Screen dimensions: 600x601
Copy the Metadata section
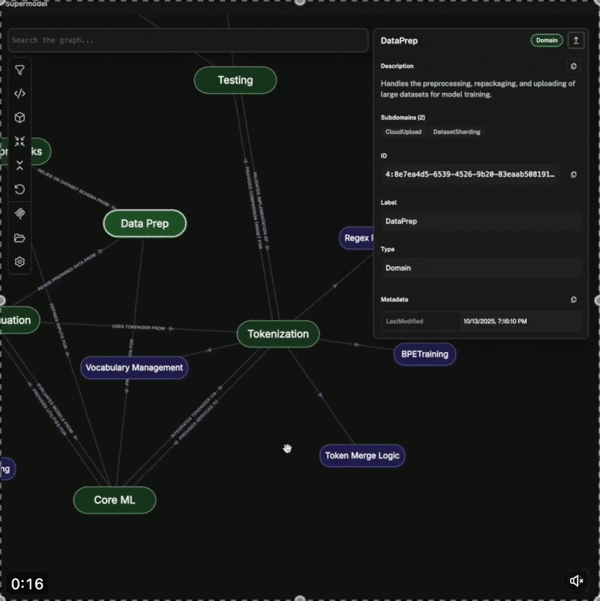[573, 299]
